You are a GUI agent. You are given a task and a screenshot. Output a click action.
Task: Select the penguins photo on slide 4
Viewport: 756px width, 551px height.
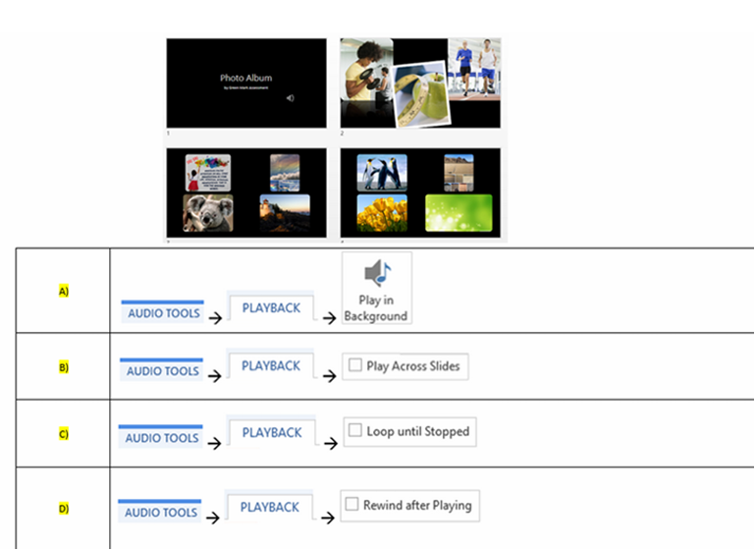click(382, 171)
